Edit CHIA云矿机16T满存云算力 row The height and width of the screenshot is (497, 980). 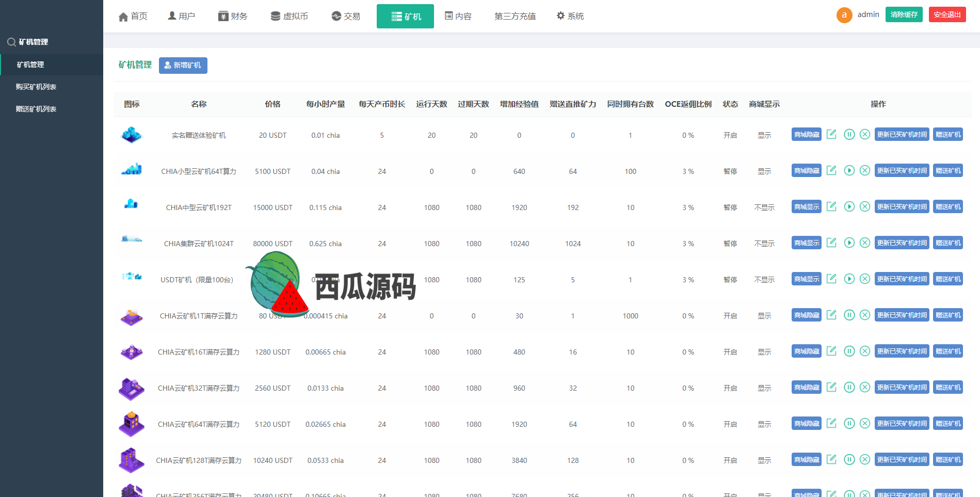click(x=831, y=351)
